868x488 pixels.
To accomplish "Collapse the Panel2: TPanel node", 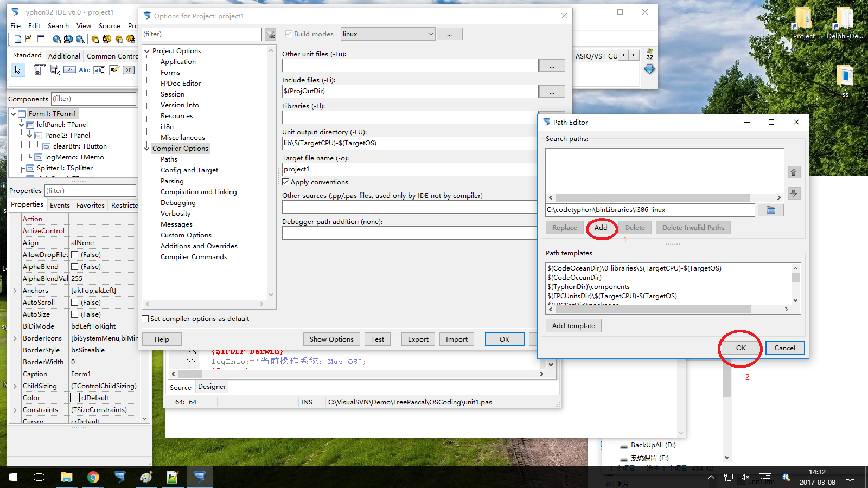I will coord(30,136).
